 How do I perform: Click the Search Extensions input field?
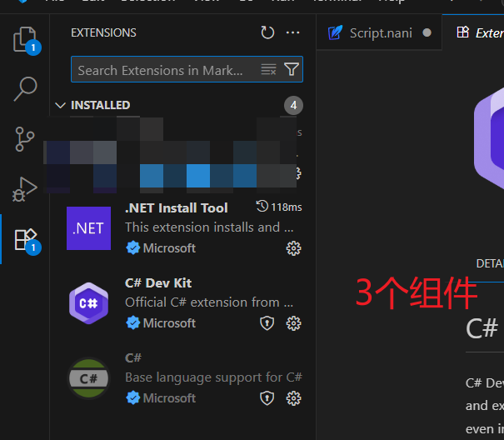coord(187,69)
